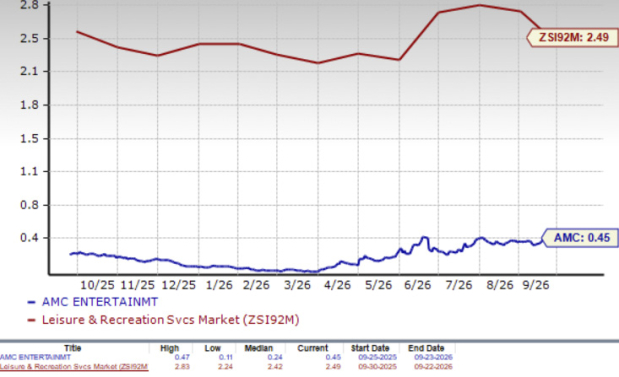Click the 1.5 y-axis label
Image resolution: width=619 pixels, height=377 pixels.
(30, 139)
